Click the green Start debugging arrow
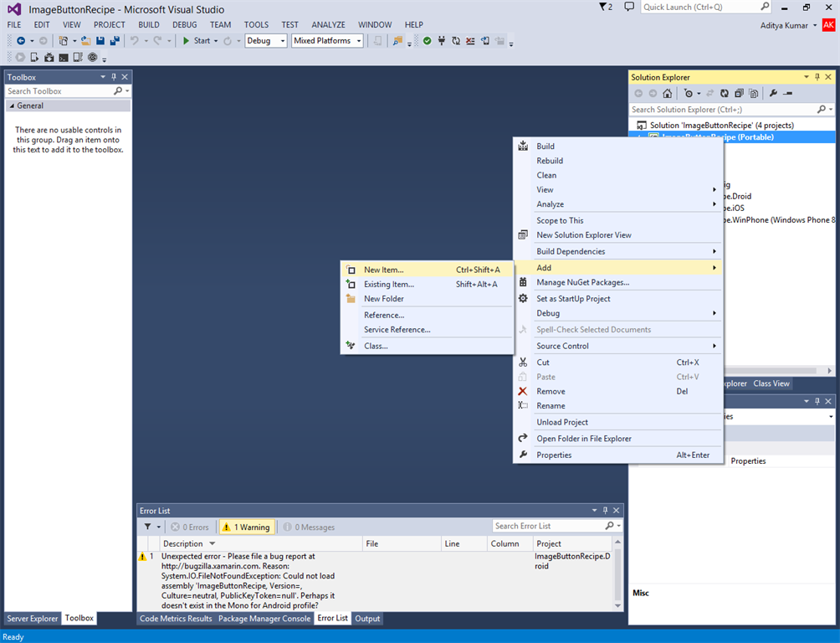840x643 pixels. click(x=186, y=41)
